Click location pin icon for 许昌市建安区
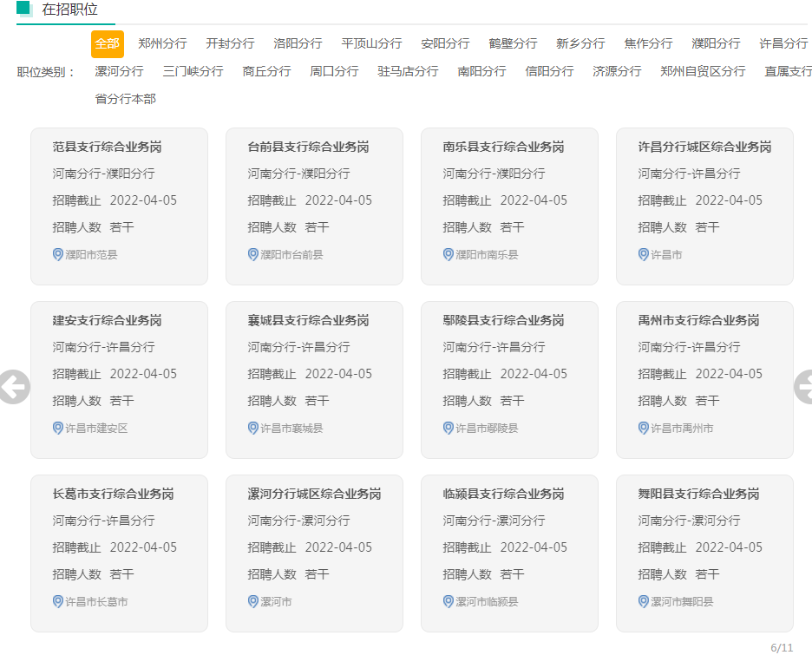Viewport: 812px width, 655px height. click(58, 429)
